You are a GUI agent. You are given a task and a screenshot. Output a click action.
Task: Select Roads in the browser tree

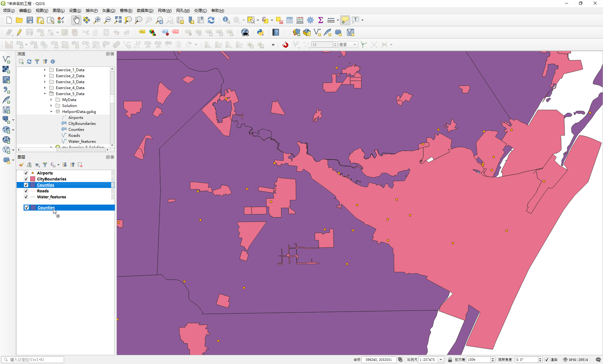(74, 135)
